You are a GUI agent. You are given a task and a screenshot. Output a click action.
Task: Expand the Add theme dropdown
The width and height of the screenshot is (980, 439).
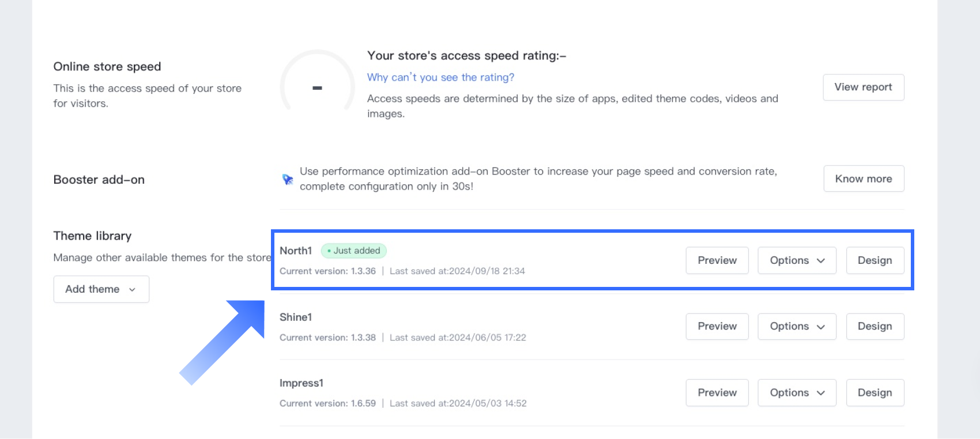pyautogui.click(x=101, y=289)
